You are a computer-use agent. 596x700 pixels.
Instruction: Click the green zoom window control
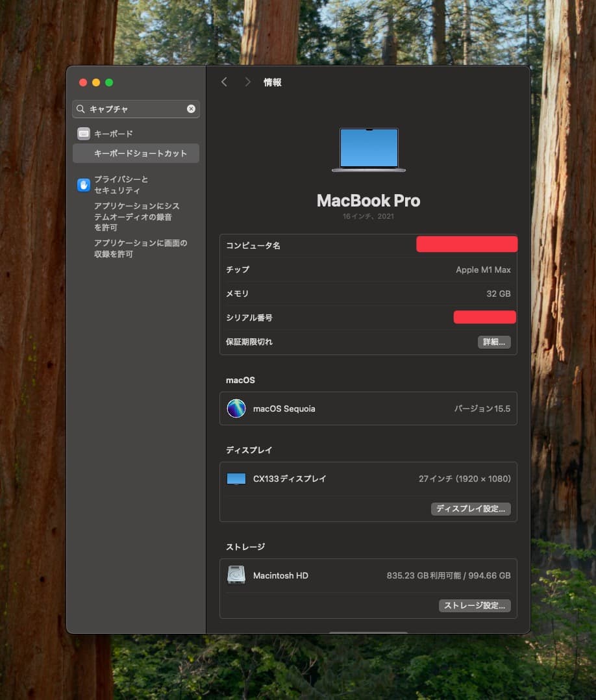tap(109, 82)
